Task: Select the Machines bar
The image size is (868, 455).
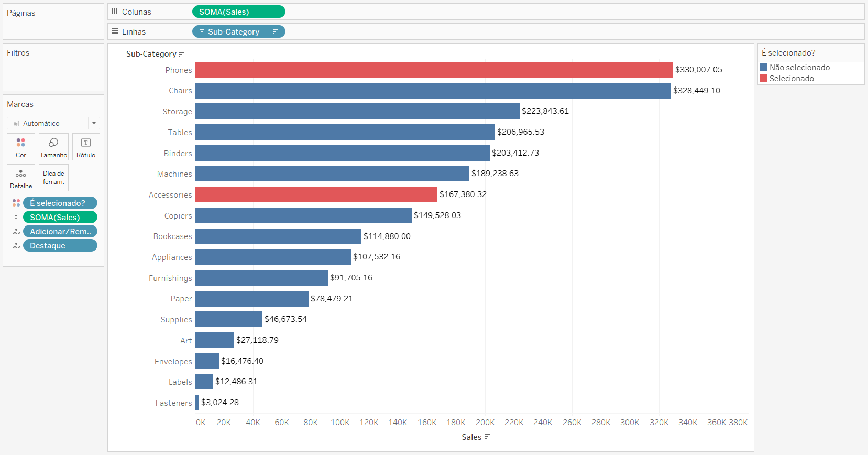Action: (332, 174)
